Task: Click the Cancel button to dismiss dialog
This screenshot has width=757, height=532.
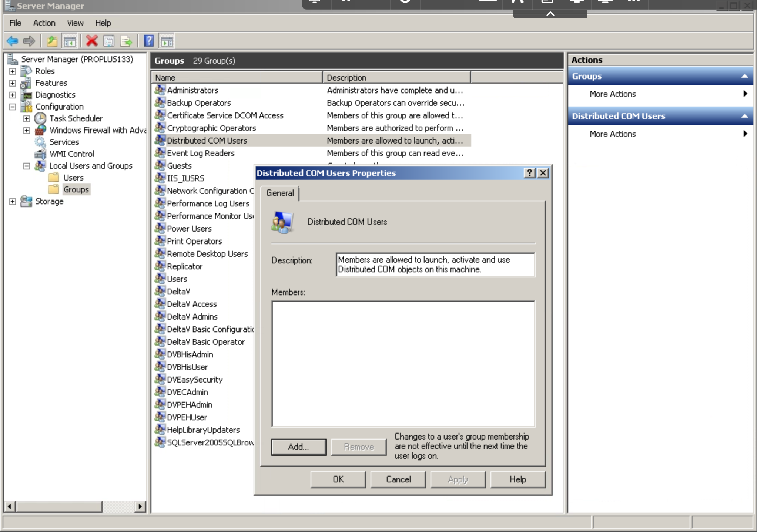Action: tap(398, 479)
